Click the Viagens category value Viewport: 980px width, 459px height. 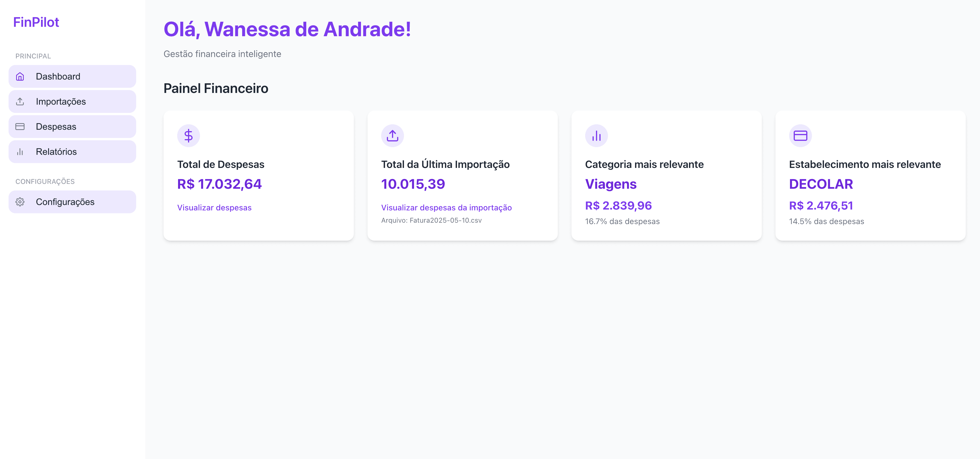[x=611, y=184]
